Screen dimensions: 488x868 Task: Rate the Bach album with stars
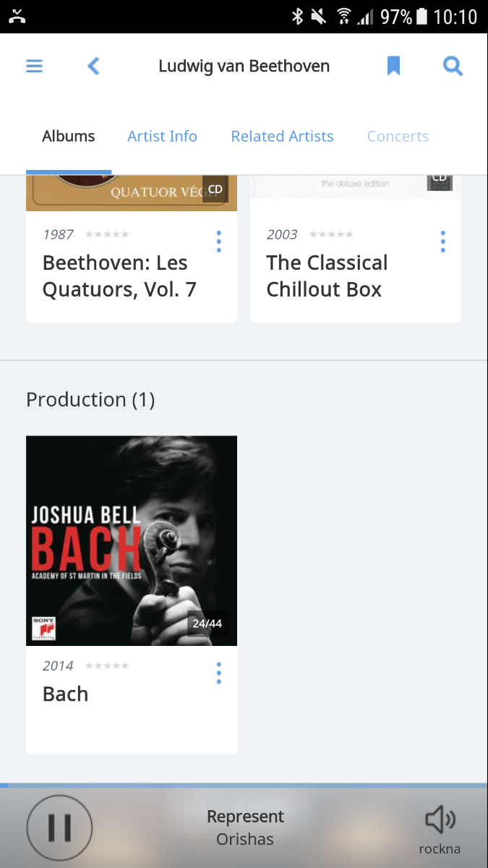click(107, 665)
